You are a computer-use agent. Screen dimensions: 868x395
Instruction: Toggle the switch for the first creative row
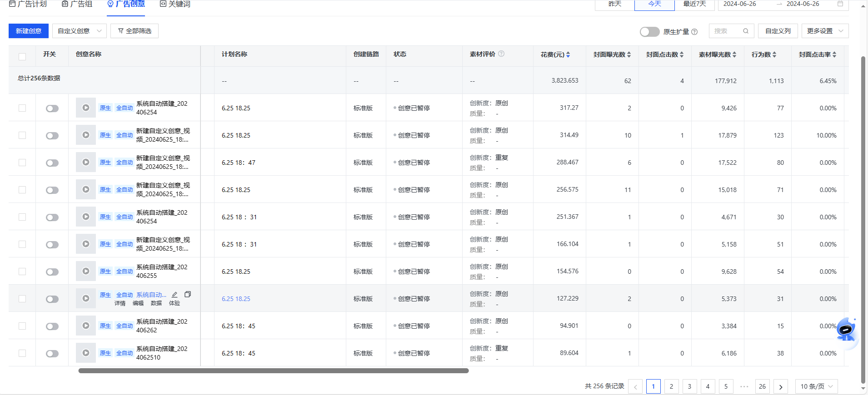click(x=52, y=109)
